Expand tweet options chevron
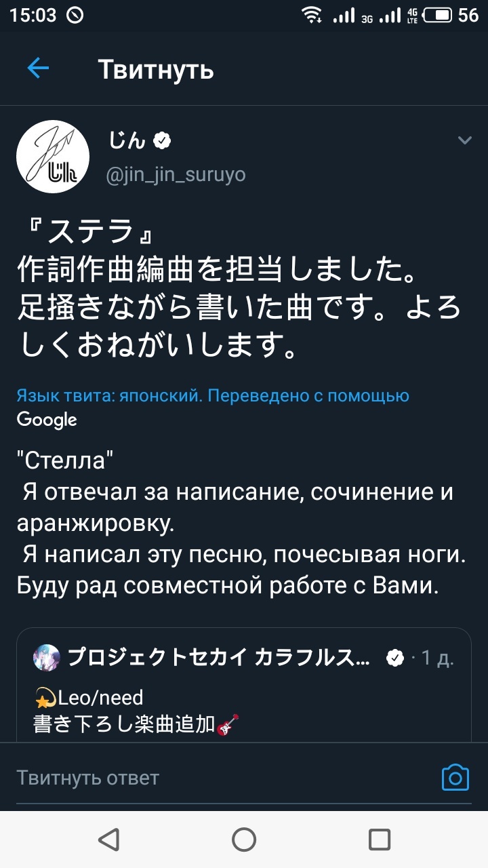The height and width of the screenshot is (868, 488). click(x=464, y=140)
